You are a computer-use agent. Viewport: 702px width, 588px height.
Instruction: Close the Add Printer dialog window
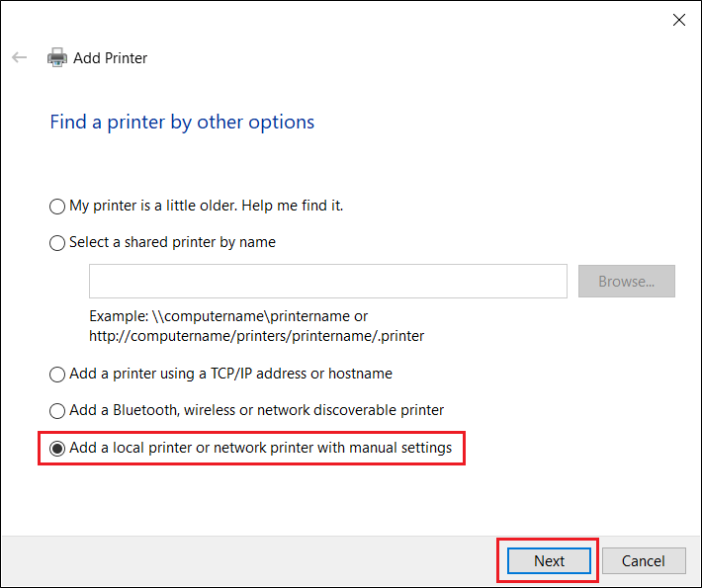pyautogui.click(x=678, y=20)
